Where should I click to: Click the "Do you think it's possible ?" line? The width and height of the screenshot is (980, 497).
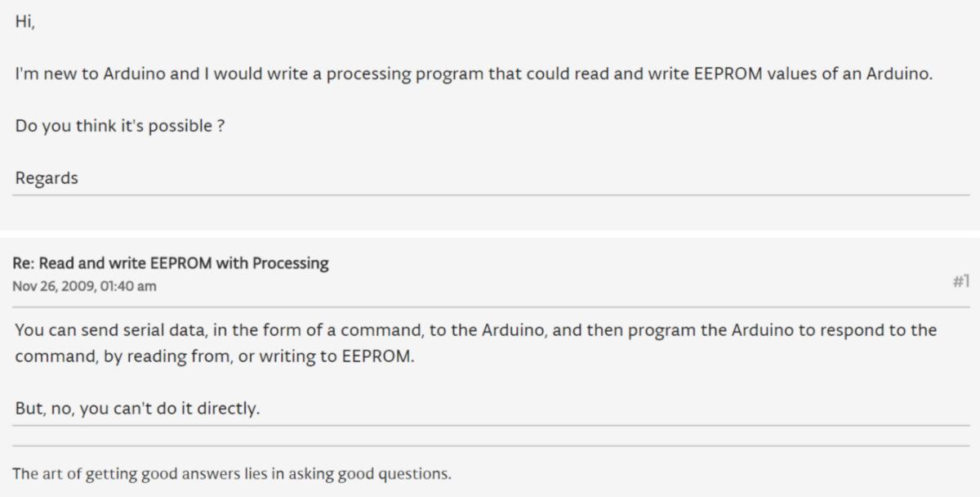tap(119, 127)
